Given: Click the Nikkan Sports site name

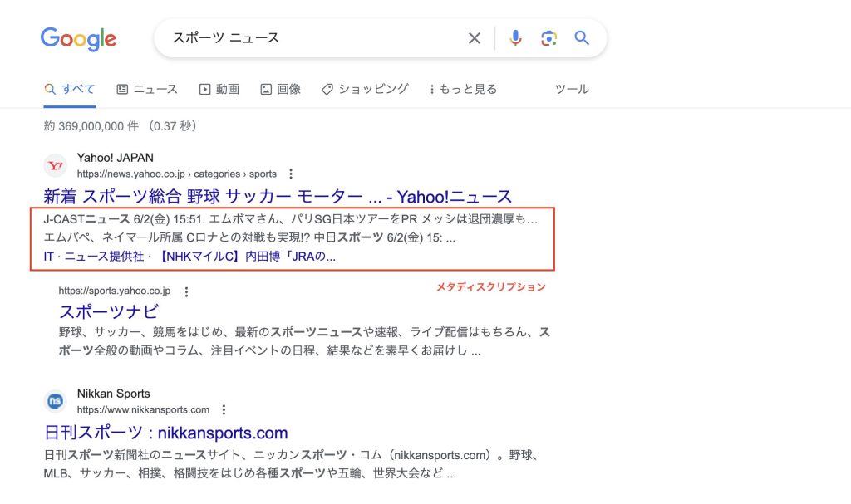Looking at the screenshot, I should (113, 394).
